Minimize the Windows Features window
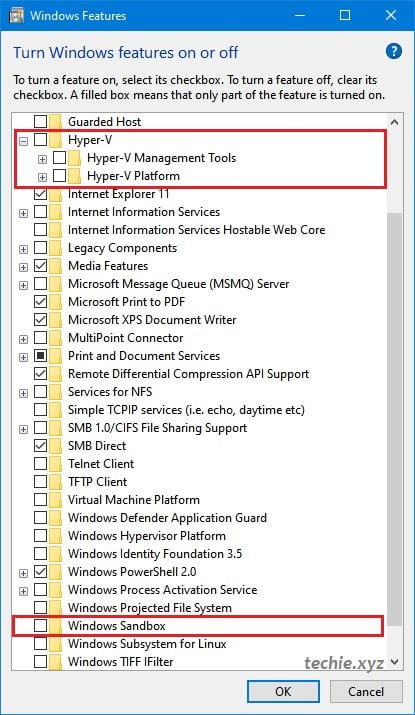 300,15
